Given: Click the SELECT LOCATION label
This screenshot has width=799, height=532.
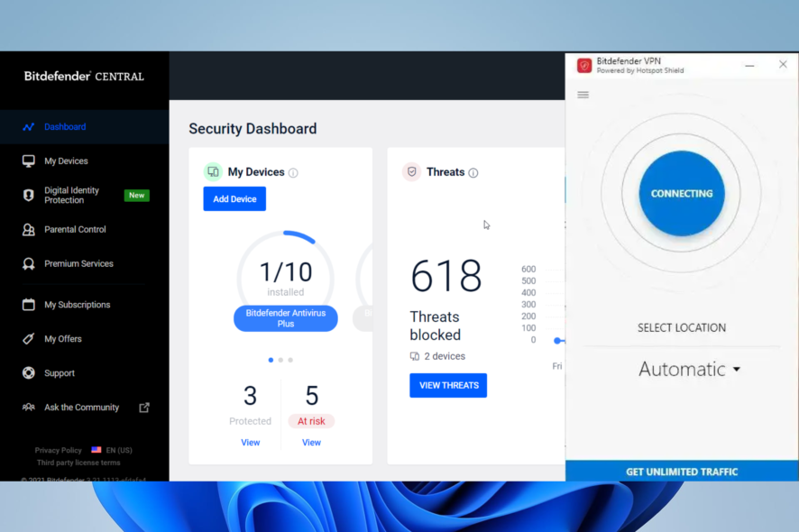Looking at the screenshot, I should coord(682,327).
